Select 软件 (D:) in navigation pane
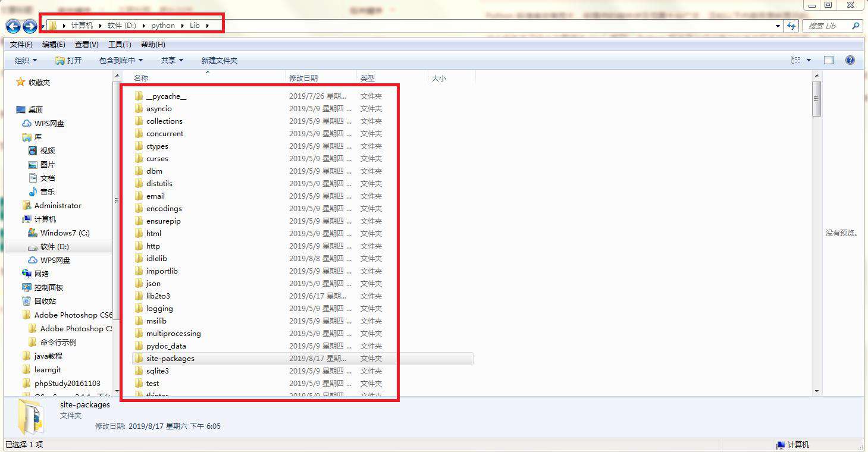Viewport: 868px width, 452px height. 55,247
